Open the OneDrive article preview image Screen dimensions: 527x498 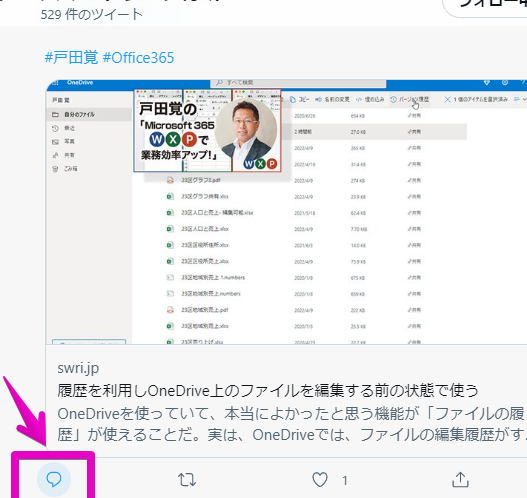coord(286,212)
